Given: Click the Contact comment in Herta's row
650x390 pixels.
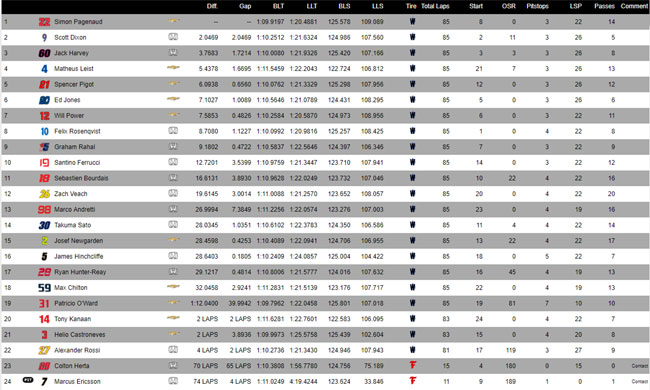Looking at the screenshot, I should click(x=640, y=366).
